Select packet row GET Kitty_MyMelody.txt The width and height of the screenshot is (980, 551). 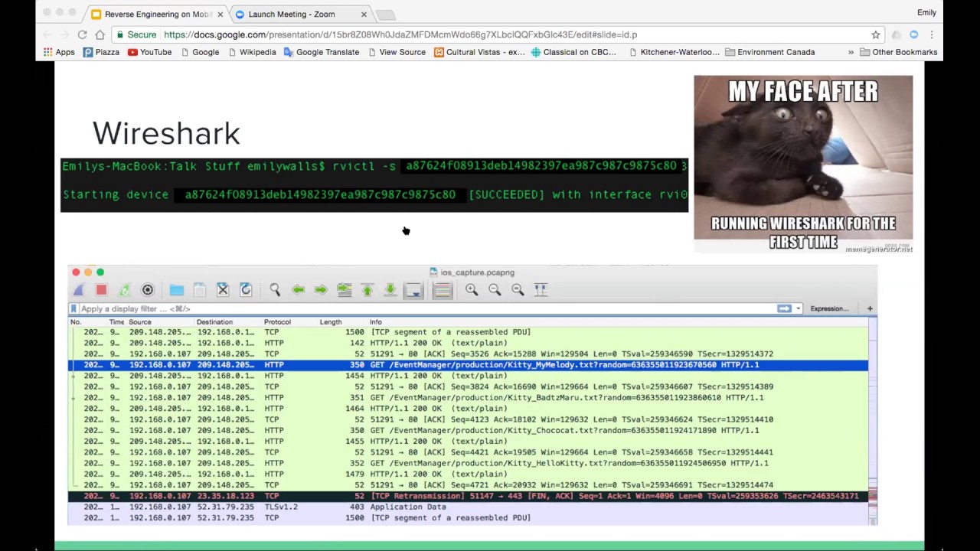tap(468, 365)
